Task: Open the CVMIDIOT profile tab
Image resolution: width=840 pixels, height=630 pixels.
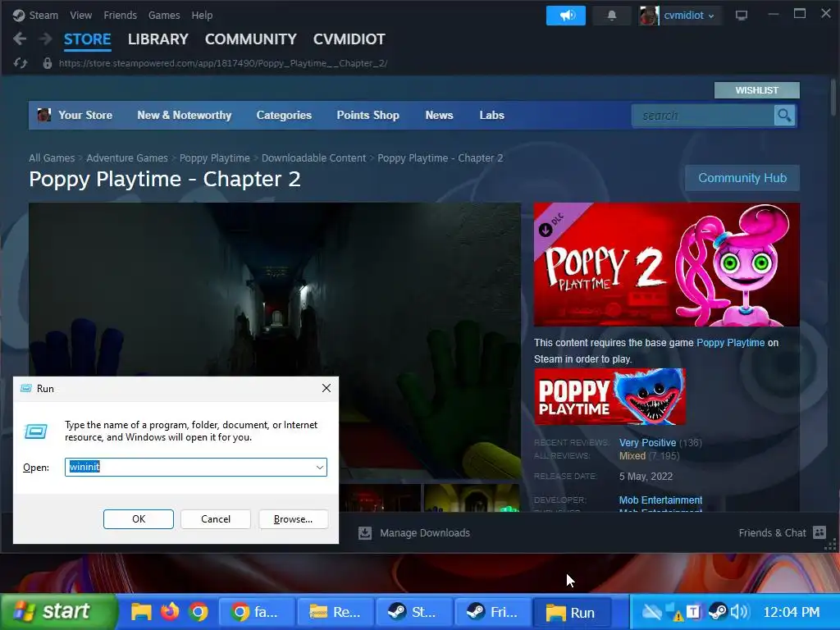Action: [x=349, y=39]
